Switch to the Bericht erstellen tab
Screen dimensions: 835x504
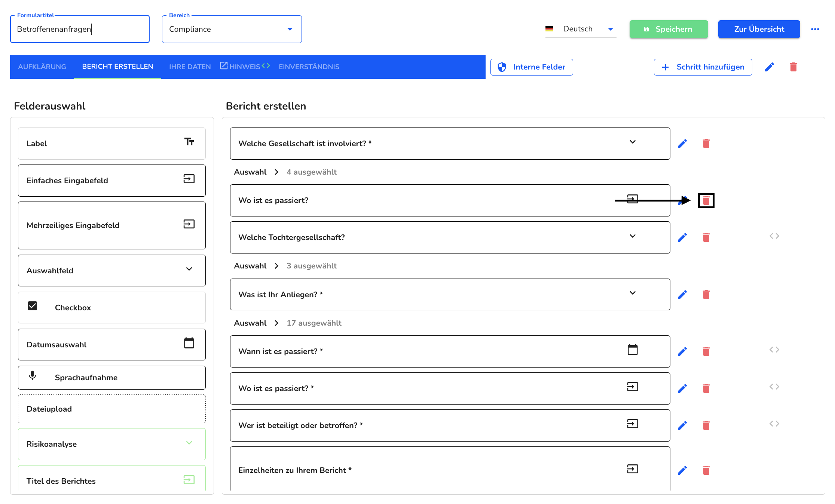(x=117, y=67)
